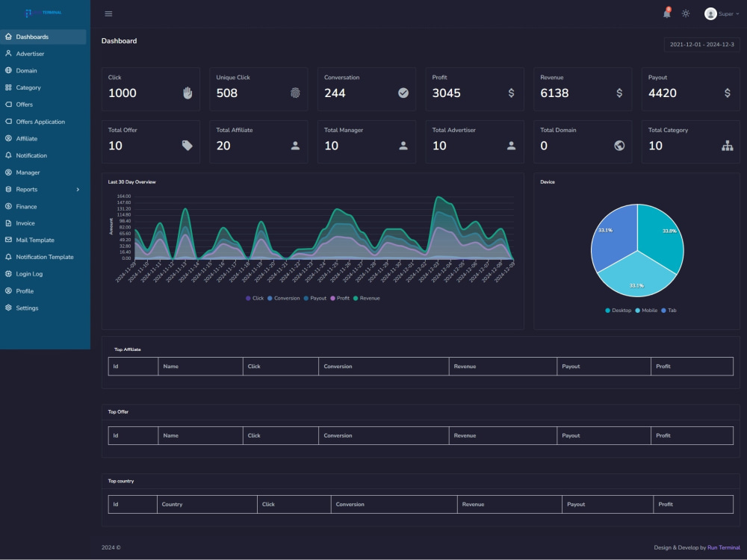Viewport: 747px width, 560px height.
Task: Click the fingerprint icon on Unique Click
Action: tap(295, 93)
